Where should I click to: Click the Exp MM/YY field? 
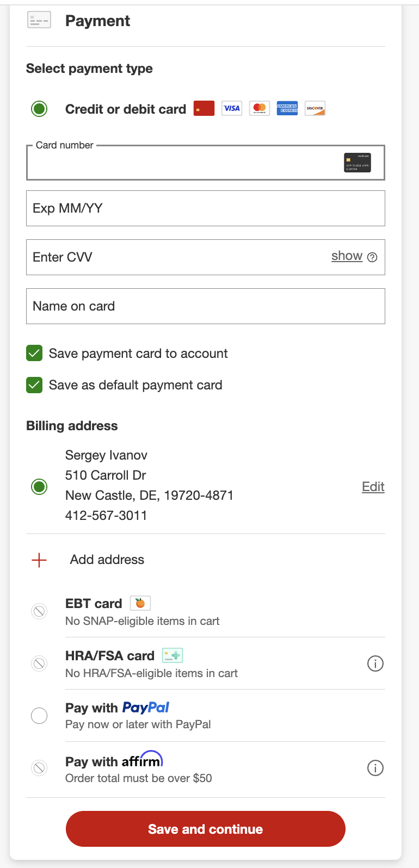point(206,208)
